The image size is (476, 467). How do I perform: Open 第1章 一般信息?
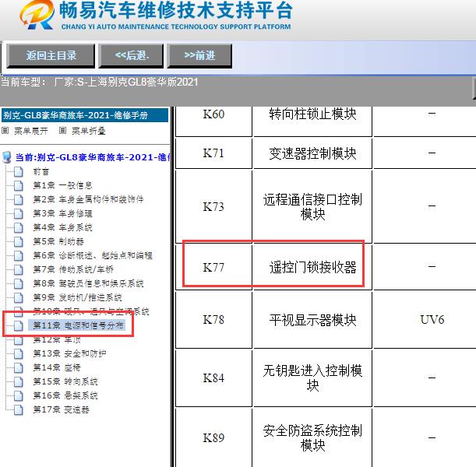click(x=62, y=185)
